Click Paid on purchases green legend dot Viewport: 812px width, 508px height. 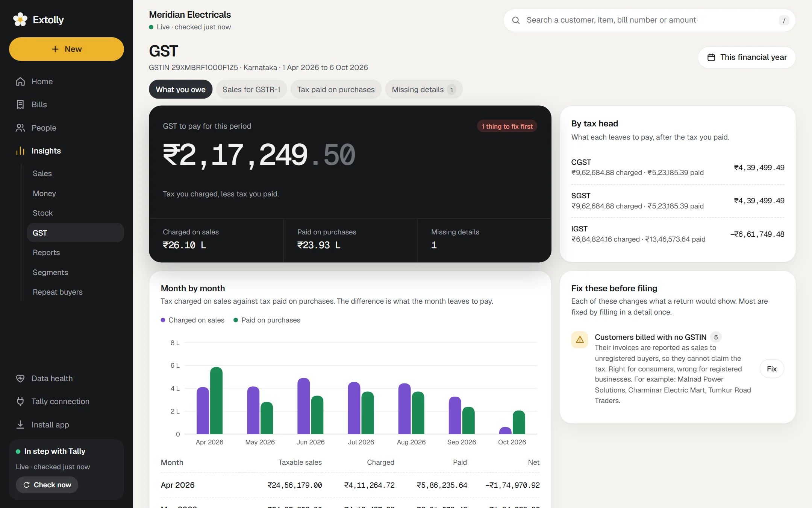click(236, 320)
